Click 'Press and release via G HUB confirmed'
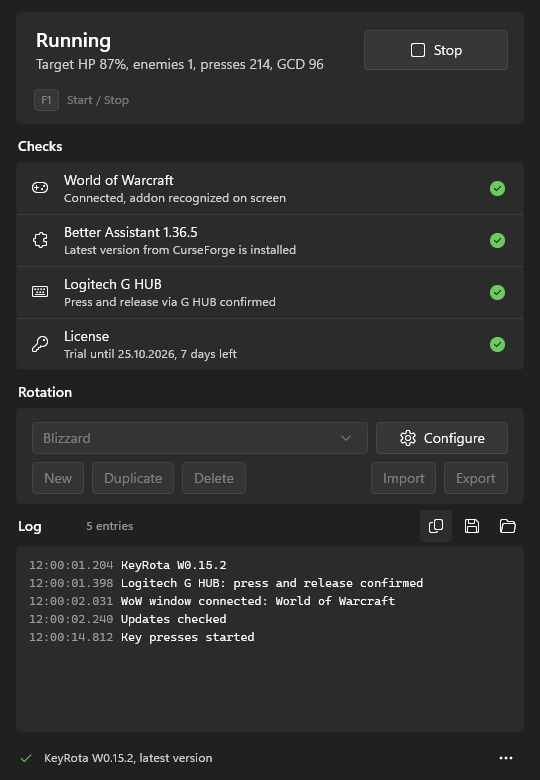Image resolution: width=540 pixels, height=780 pixels. point(170,302)
